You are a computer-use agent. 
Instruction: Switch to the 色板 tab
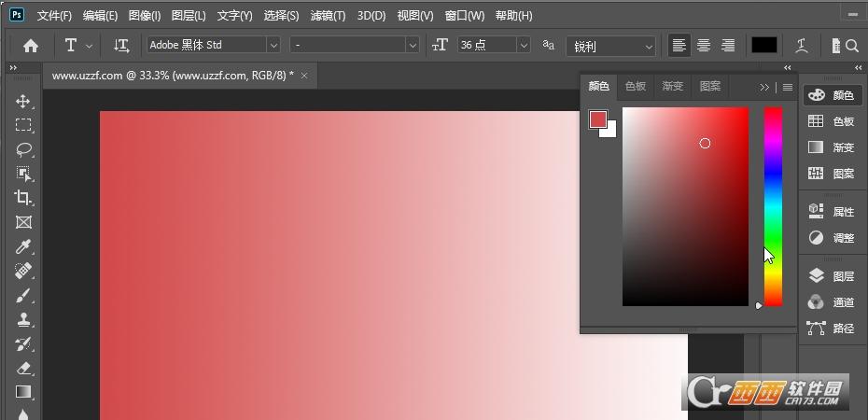tap(636, 86)
